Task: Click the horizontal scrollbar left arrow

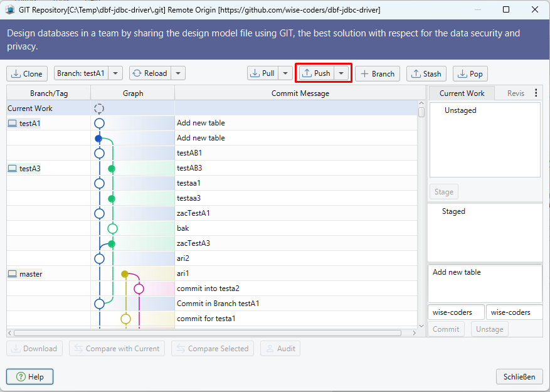Action: pos(10,332)
